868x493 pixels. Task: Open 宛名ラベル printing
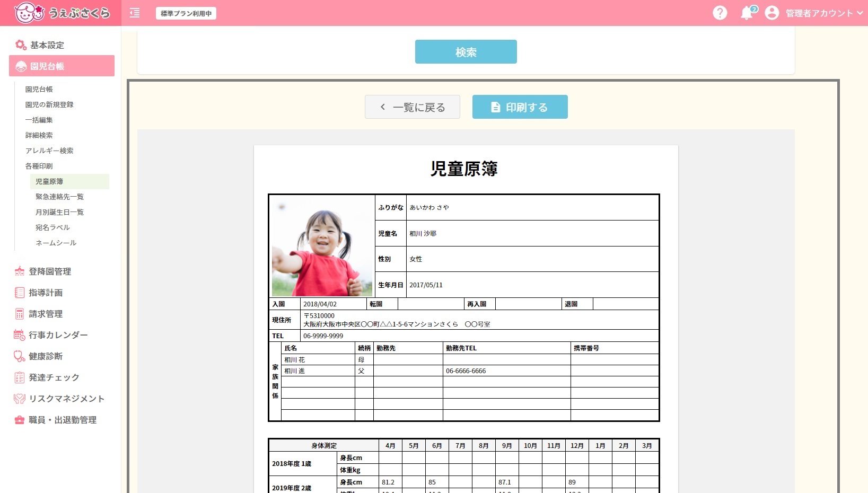(52, 227)
